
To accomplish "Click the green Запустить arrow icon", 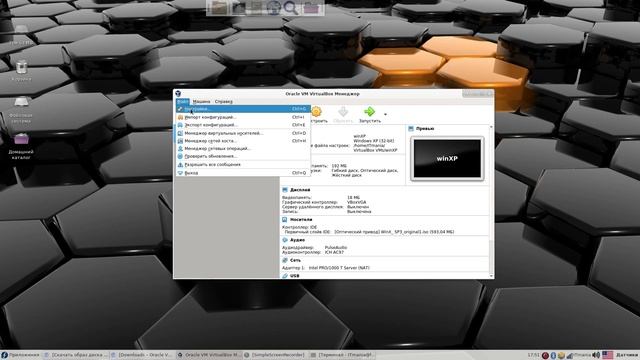I will coord(369,111).
